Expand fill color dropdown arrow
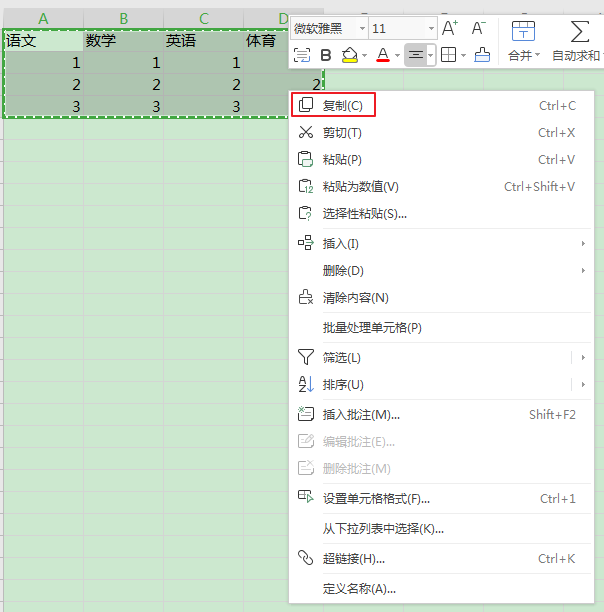This screenshot has width=604, height=612. click(364, 55)
